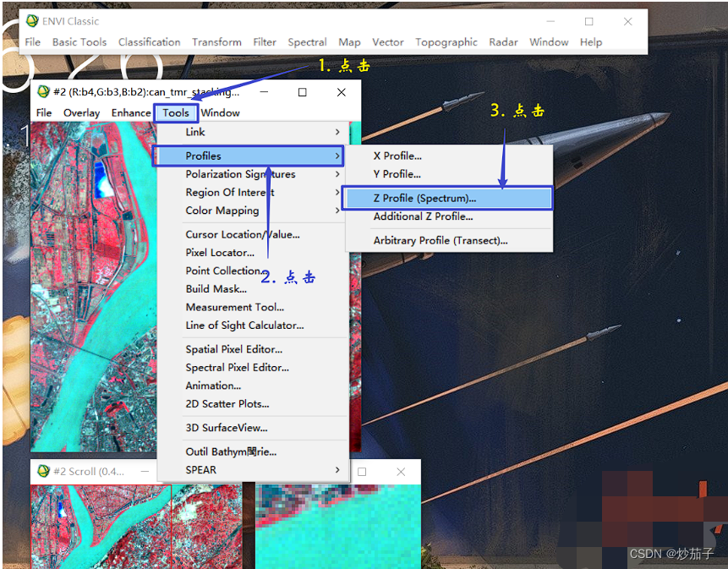This screenshot has width=728, height=569.
Task: Click the Tools menu in display window
Action: coord(176,112)
